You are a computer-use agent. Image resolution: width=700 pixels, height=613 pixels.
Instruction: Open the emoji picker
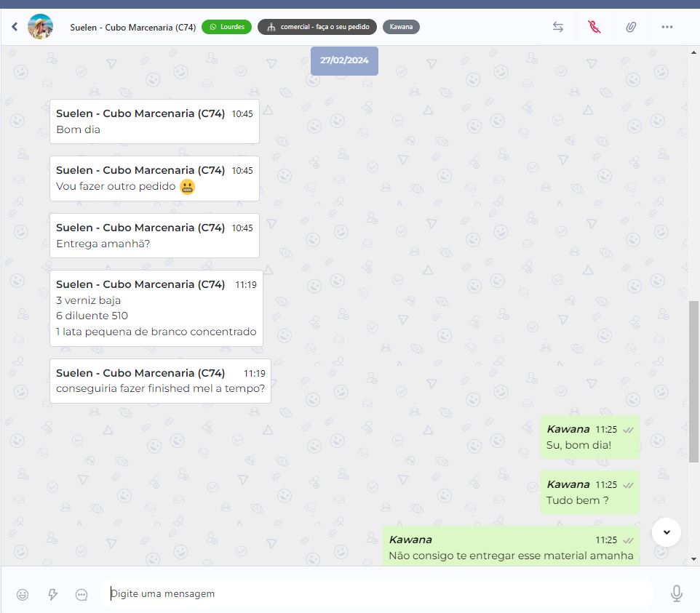coord(23,594)
